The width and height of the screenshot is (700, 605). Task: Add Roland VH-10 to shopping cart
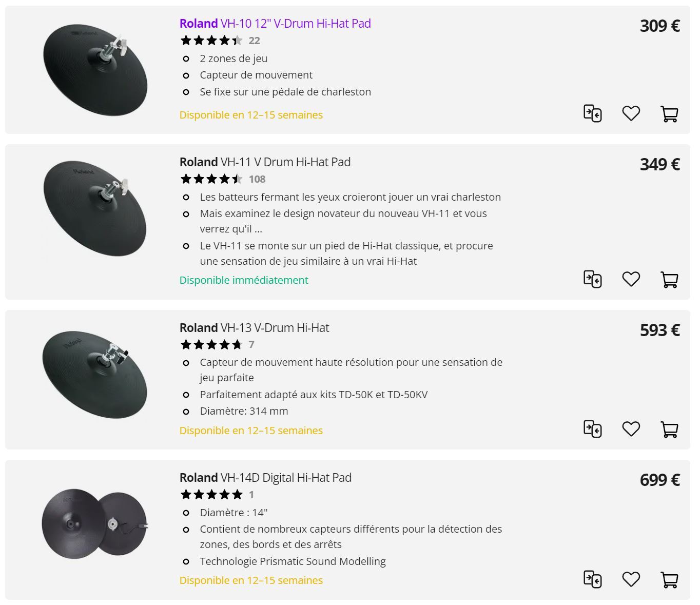[669, 113]
